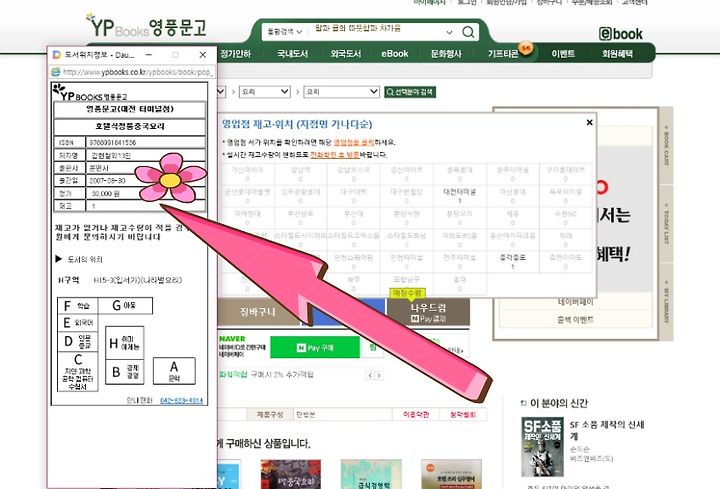Open the ebook logo link
The width and height of the screenshot is (720, 489).
tap(620, 34)
